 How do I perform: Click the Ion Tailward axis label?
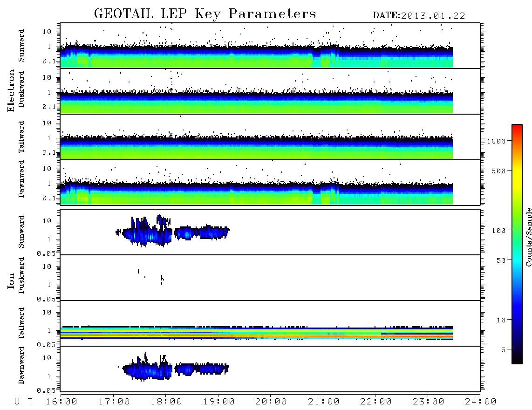[x=21, y=323]
